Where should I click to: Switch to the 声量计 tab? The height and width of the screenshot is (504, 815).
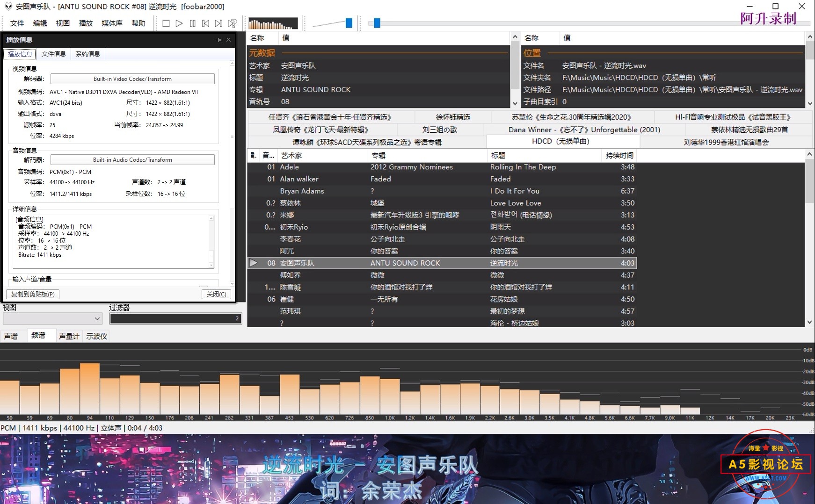[x=69, y=336]
